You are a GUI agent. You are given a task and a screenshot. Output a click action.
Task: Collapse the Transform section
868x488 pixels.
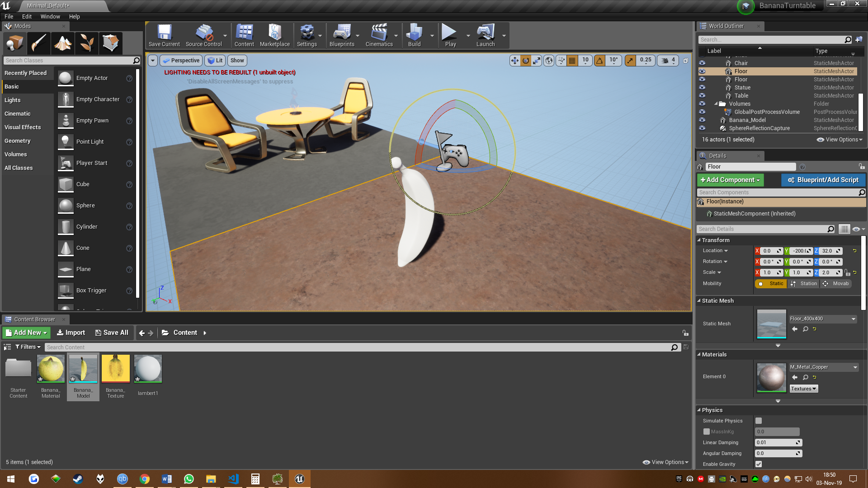pos(698,240)
